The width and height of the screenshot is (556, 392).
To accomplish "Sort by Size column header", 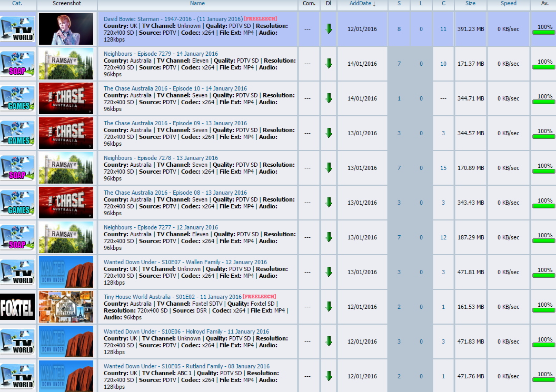I will pos(471,3).
